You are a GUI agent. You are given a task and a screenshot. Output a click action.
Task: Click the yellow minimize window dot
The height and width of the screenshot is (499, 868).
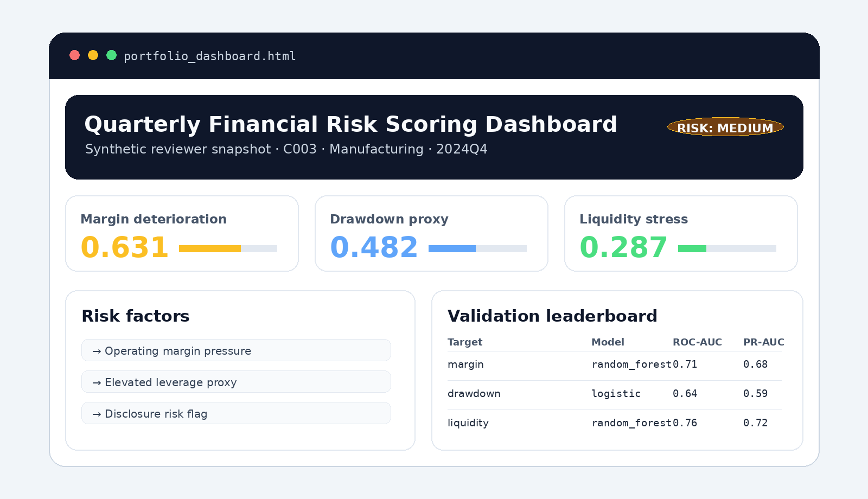click(93, 55)
